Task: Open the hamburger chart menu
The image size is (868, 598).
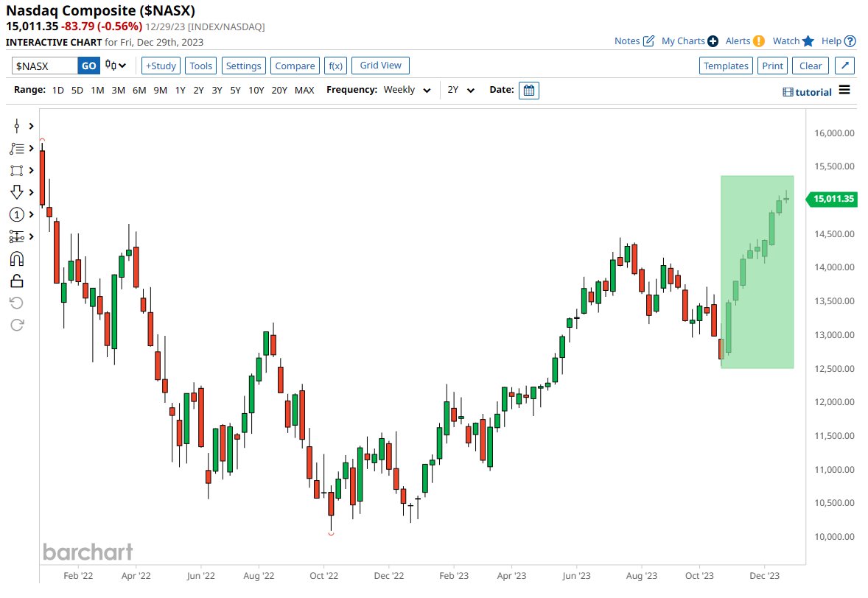Action: (844, 90)
